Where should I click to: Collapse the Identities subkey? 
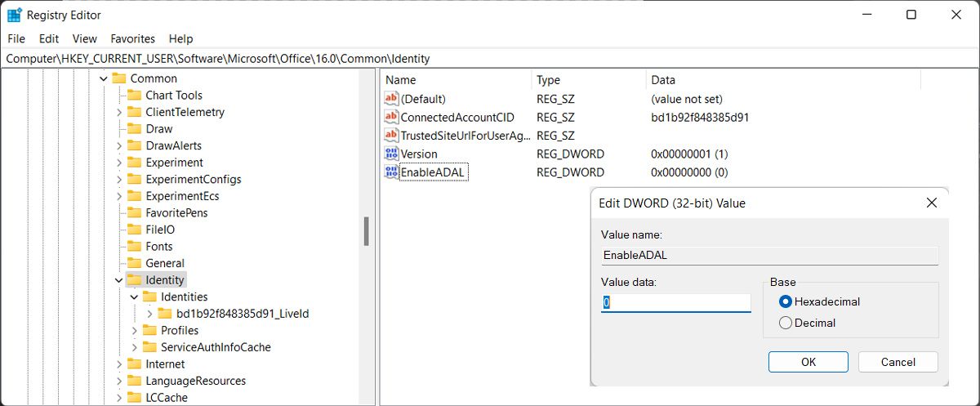134,297
